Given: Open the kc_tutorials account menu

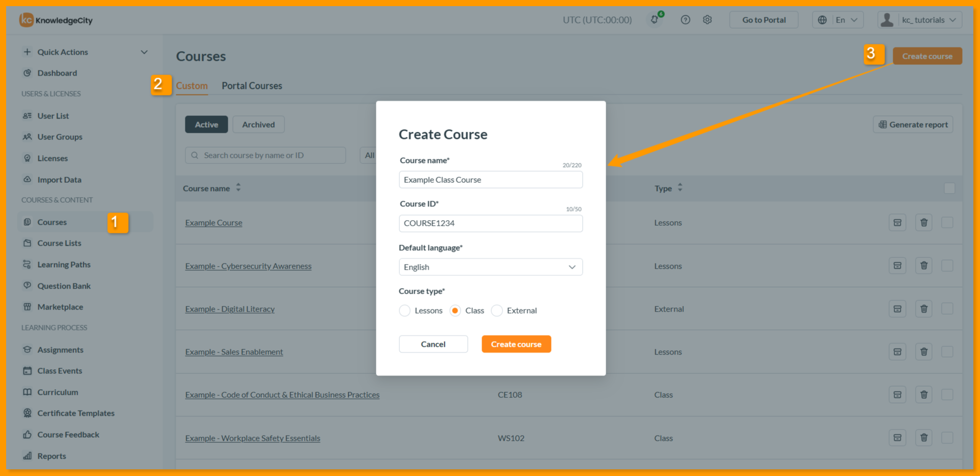Looking at the screenshot, I should coord(920,20).
